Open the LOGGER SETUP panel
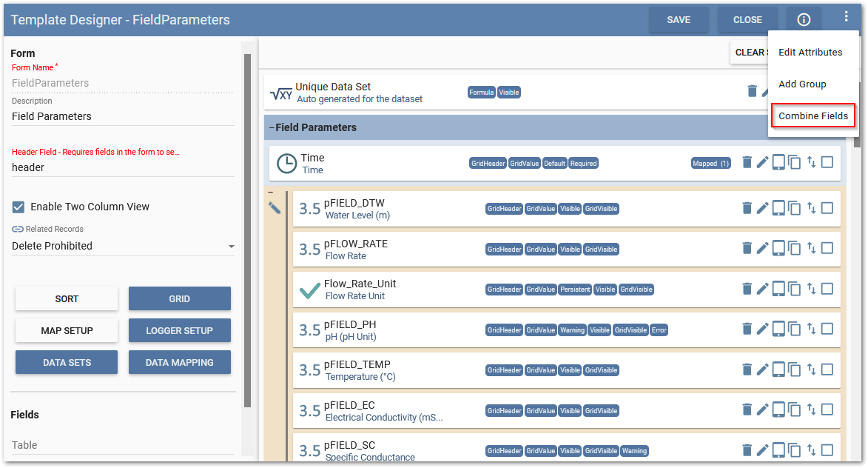 coord(179,330)
